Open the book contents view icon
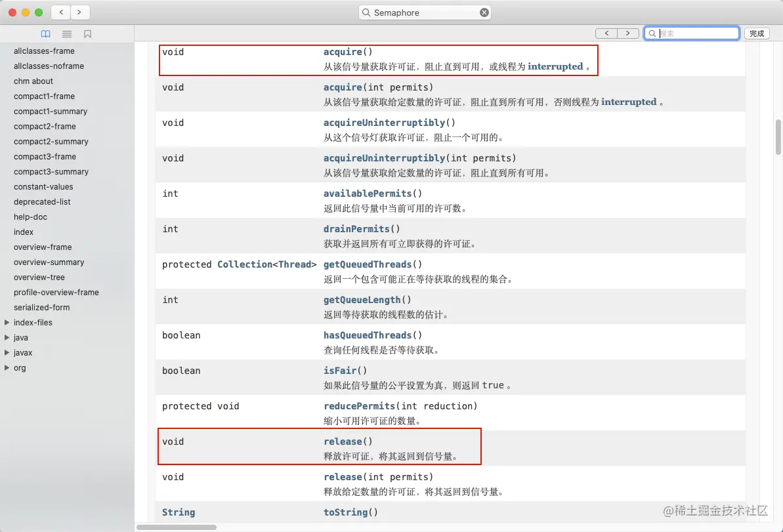783x532 pixels. (x=45, y=34)
